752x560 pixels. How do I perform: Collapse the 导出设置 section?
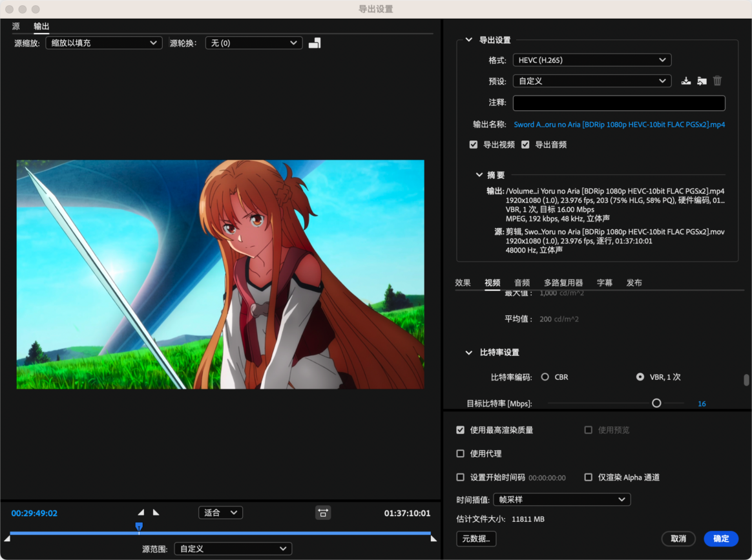(468, 40)
